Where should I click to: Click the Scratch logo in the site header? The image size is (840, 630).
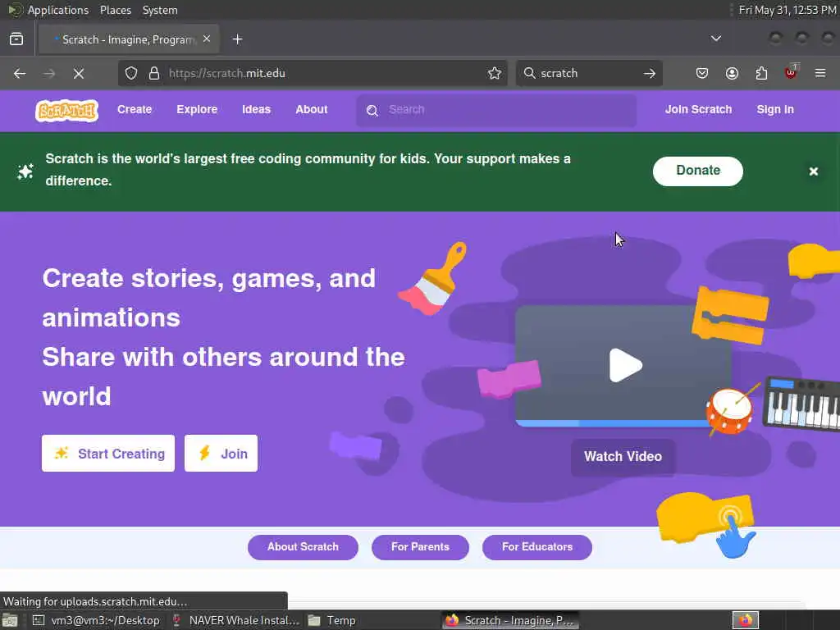(x=67, y=111)
